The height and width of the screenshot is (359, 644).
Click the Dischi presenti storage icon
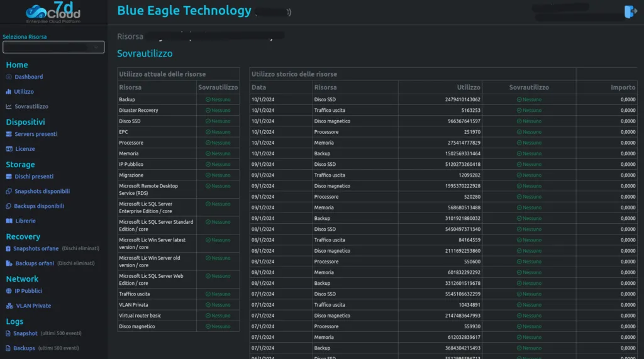pyautogui.click(x=9, y=176)
